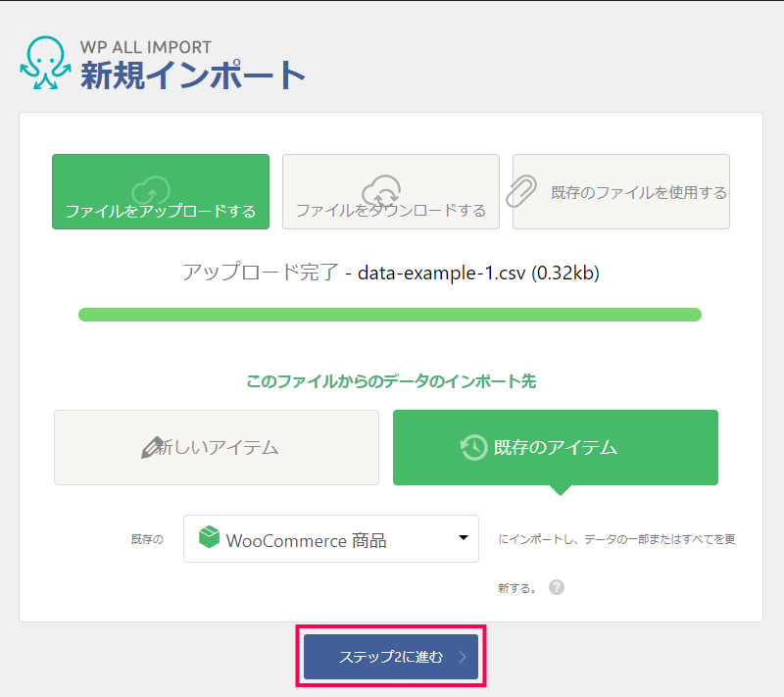784x697 pixels.
Task: Click the pencil icon on 新しいアイテム
Action: (152, 447)
